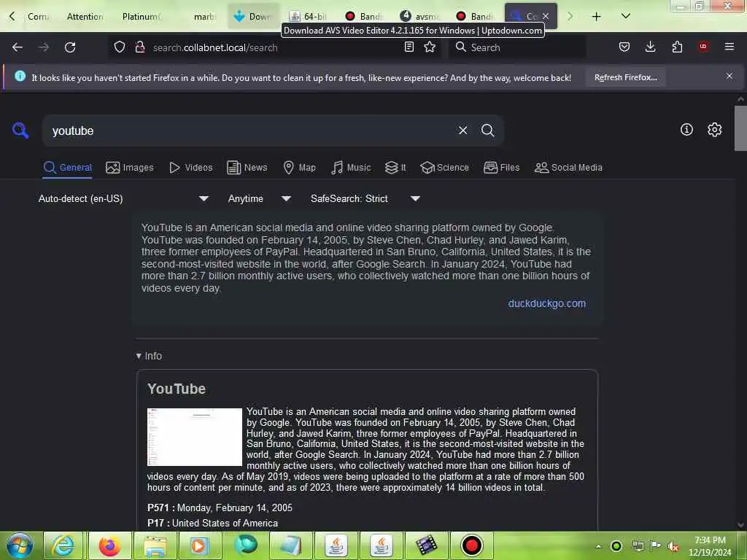Open the Firefox hamburger menu

coord(729,47)
